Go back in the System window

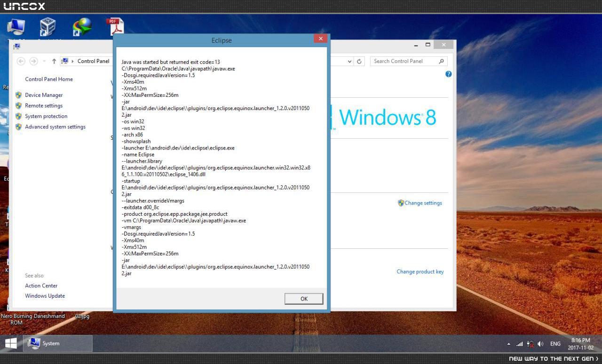[21, 61]
